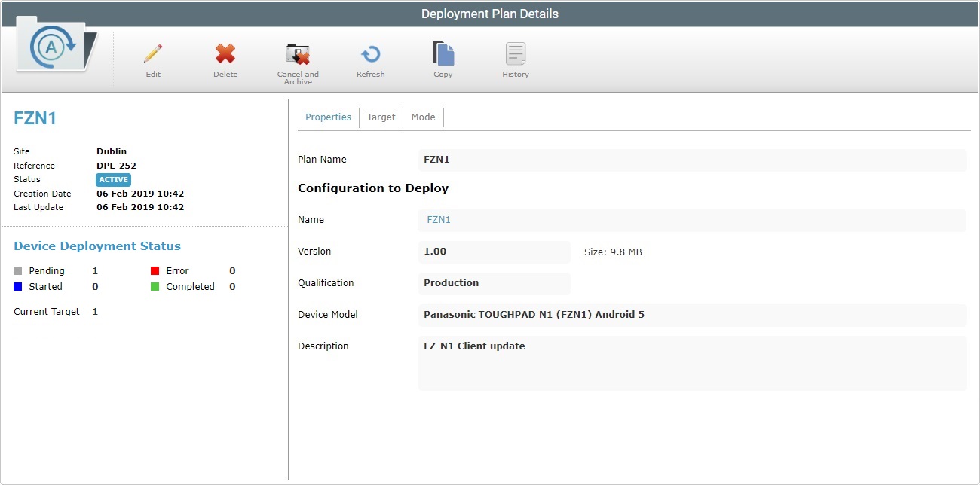
Task: Open the plan History
Action: (515, 54)
